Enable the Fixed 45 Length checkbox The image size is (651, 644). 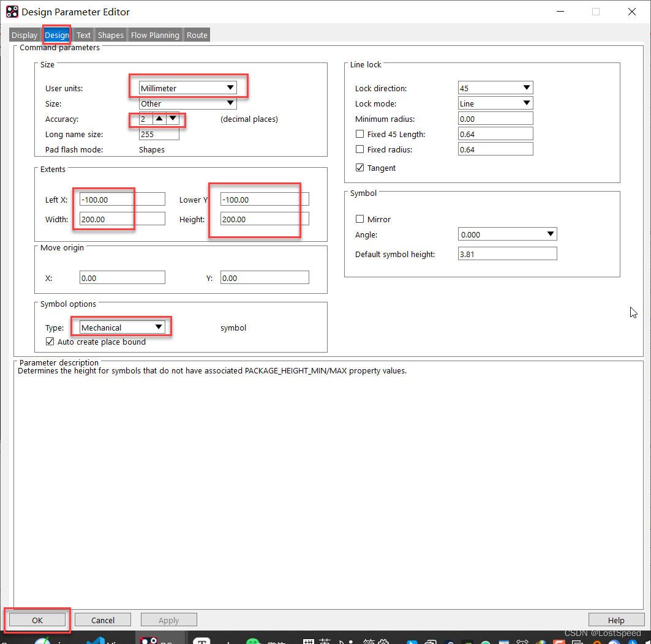click(x=359, y=134)
